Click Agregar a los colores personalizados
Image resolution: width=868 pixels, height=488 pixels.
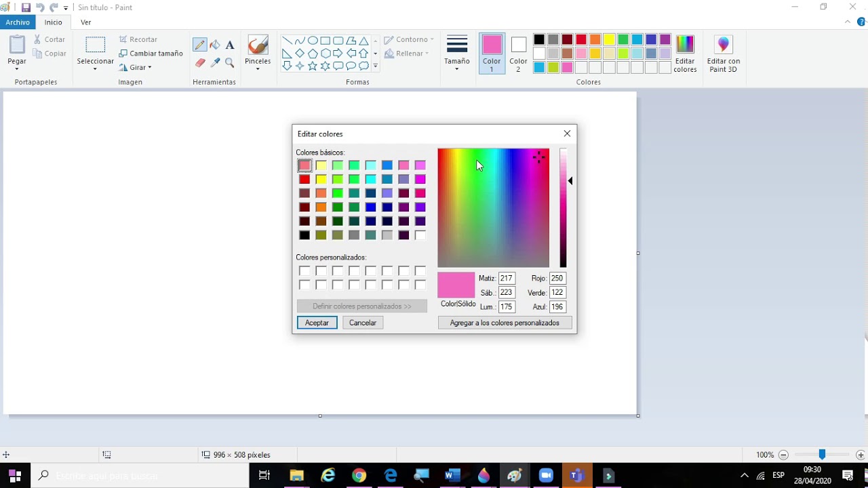505,323
